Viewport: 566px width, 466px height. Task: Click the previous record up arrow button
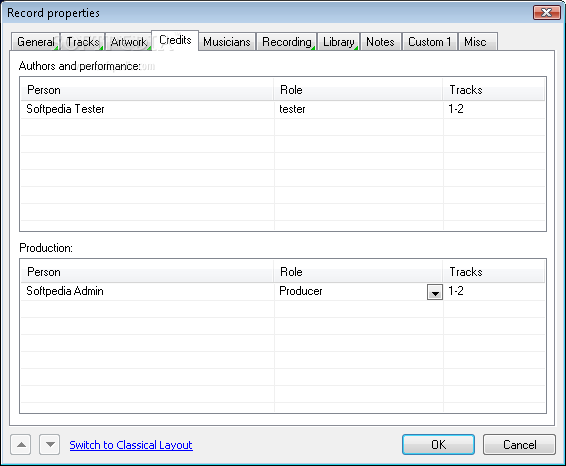coord(21,445)
